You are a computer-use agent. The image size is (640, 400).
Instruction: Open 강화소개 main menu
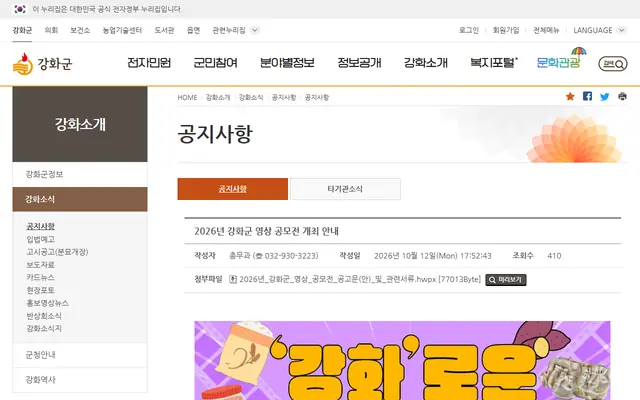426,63
